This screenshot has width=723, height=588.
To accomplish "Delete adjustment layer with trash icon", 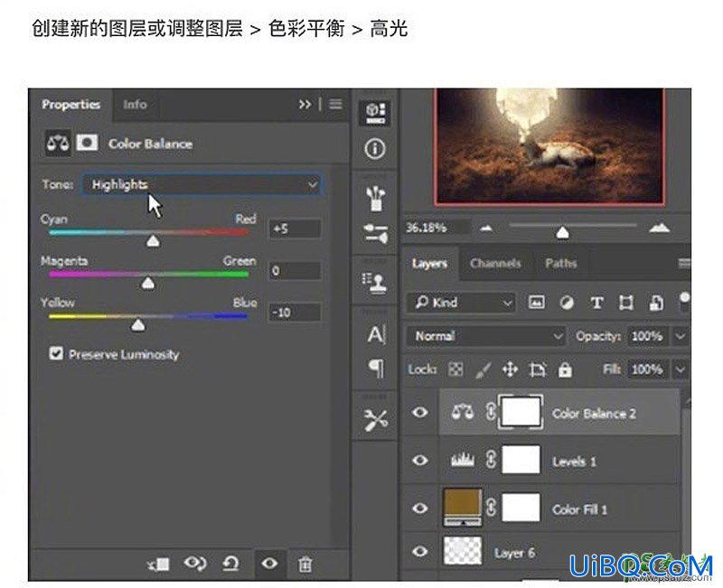I will (305, 564).
